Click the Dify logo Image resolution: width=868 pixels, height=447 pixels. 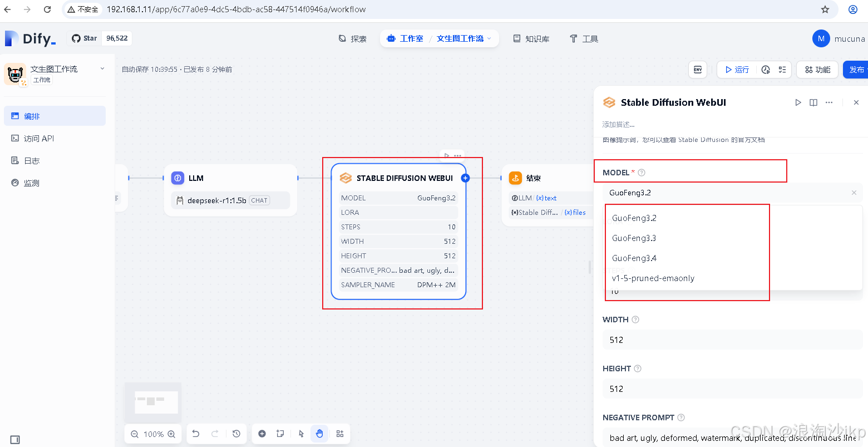(31, 38)
